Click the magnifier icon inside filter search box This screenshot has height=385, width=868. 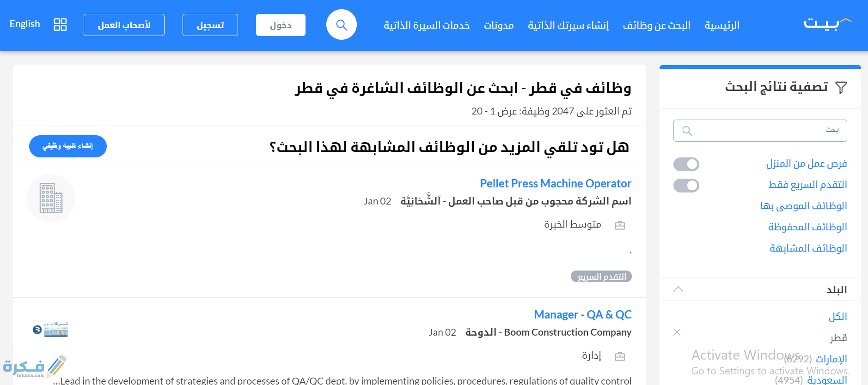pyautogui.click(x=687, y=131)
